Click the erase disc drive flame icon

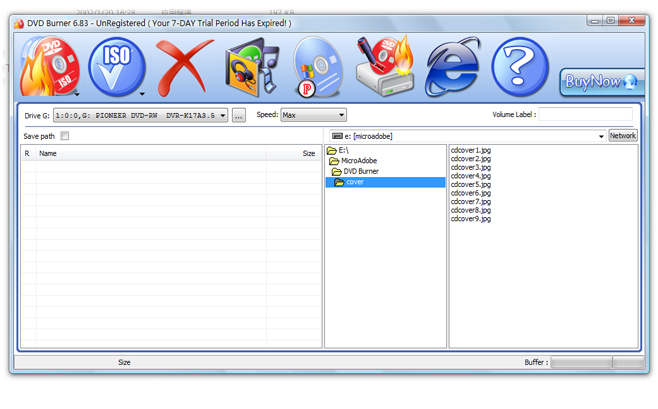click(385, 65)
